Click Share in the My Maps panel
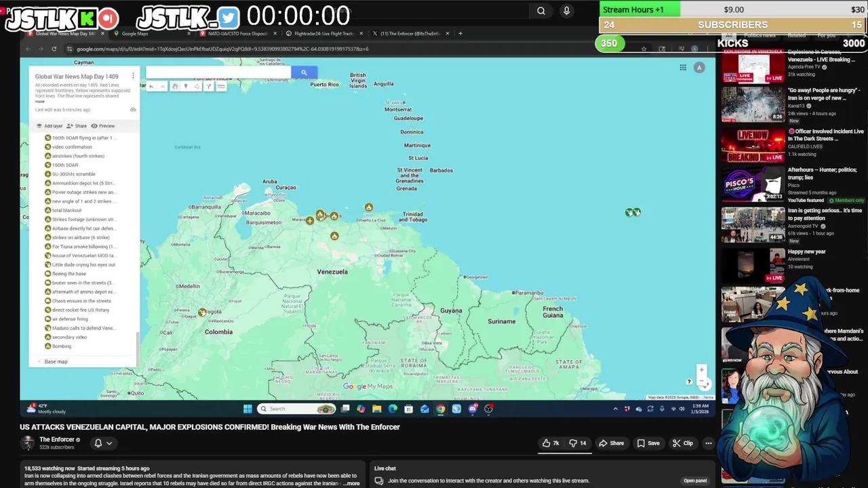The height and width of the screenshot is (488, 868). (x=77, y=126)
